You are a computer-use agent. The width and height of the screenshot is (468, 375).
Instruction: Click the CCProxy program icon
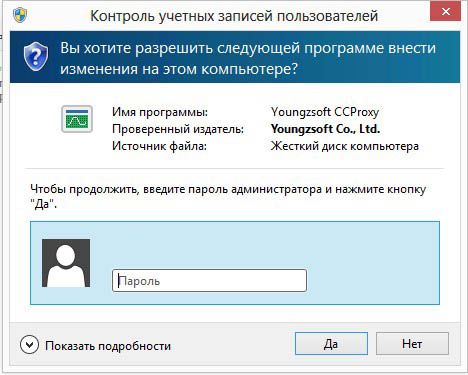click(x=77, y=119)
